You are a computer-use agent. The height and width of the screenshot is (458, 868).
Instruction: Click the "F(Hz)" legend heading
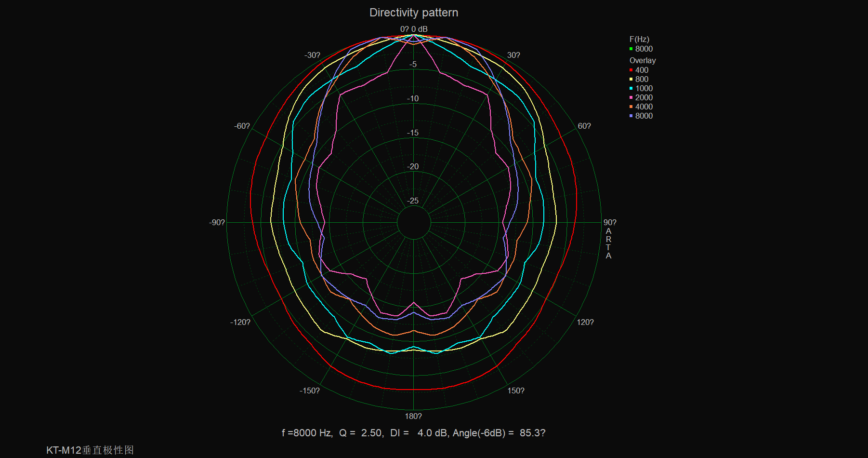pos(639,39)
